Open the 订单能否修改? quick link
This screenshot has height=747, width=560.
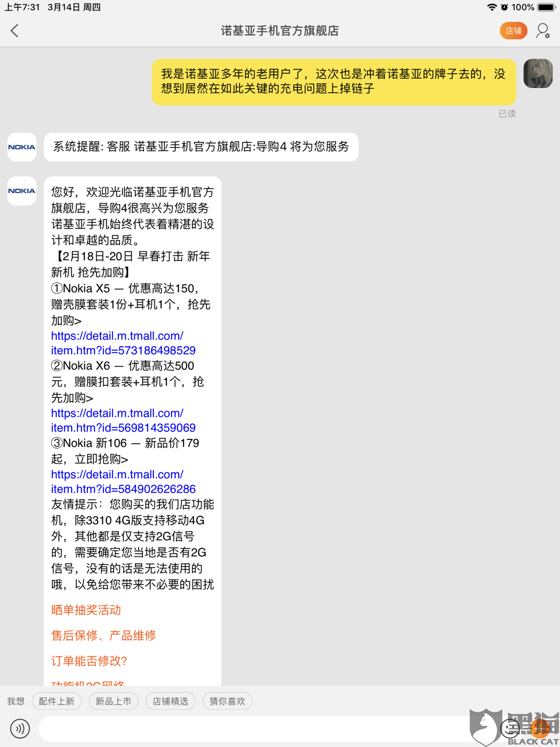pyautogui.click(x=89, y=661)
